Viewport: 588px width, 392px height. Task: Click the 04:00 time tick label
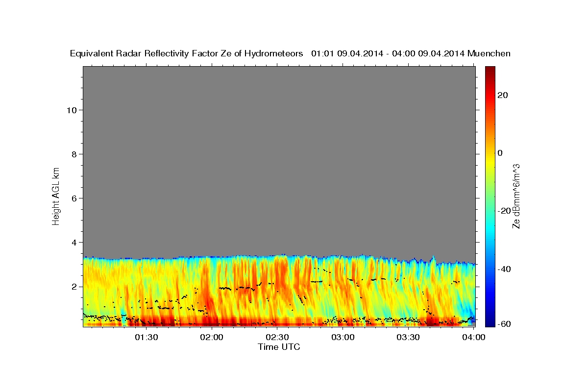(x=474, y=337)
